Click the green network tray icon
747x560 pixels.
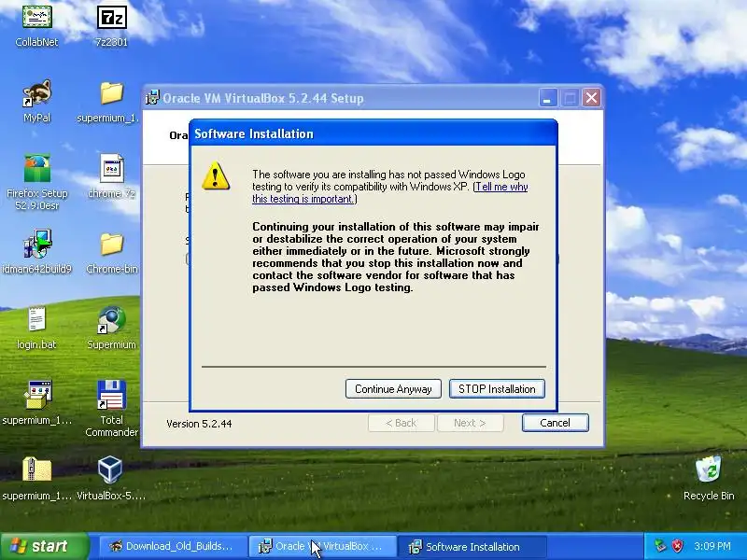coord(660,546)
